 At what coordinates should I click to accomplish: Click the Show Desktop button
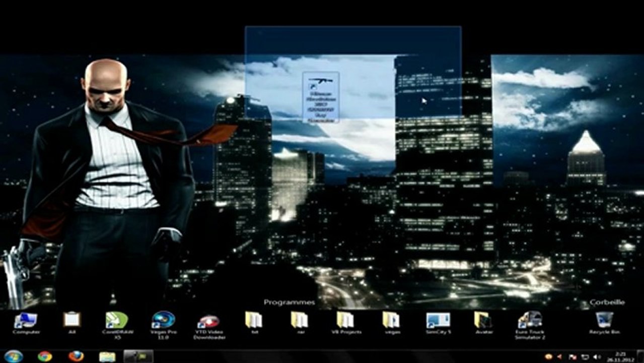pos(640,356)
